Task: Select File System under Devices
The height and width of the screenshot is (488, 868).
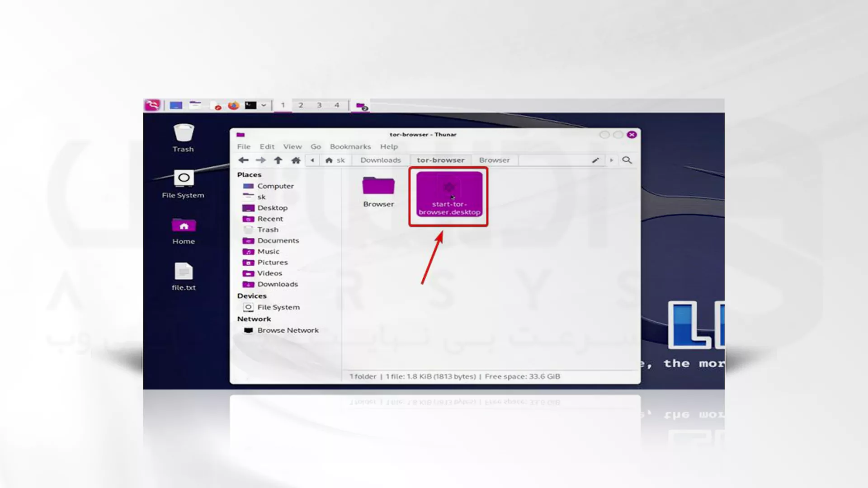Action: [272, 307]
